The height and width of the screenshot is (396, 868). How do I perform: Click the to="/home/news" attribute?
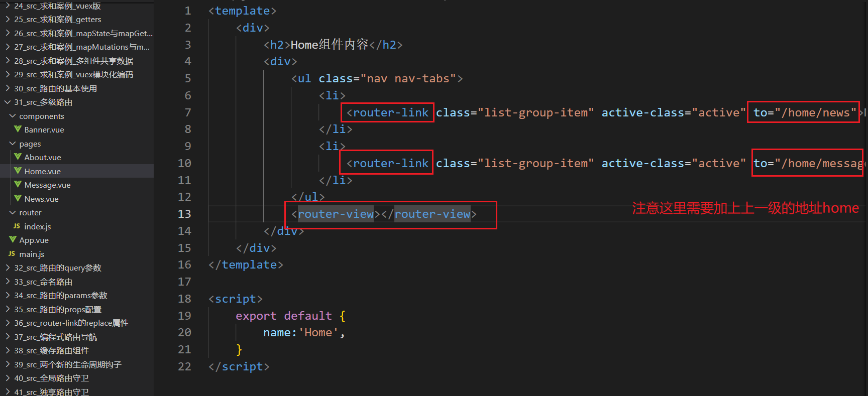[805, 112]
